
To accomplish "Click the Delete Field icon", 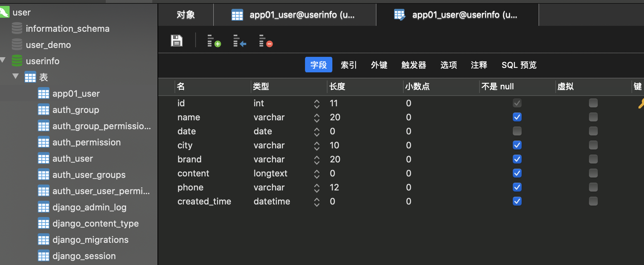I will coord(265,41).
